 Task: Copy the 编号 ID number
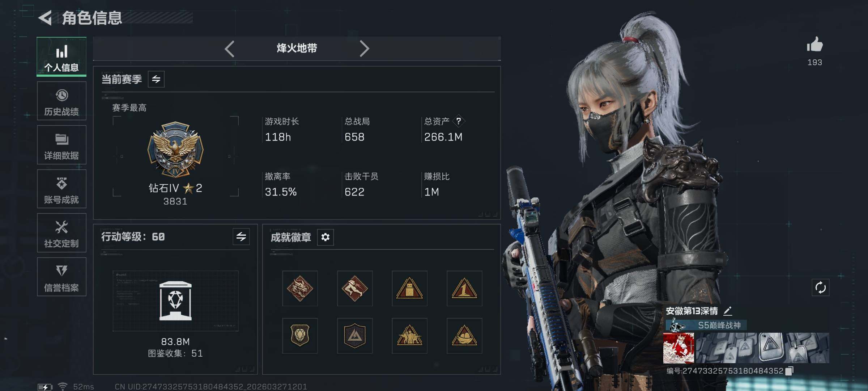(789, 371)
